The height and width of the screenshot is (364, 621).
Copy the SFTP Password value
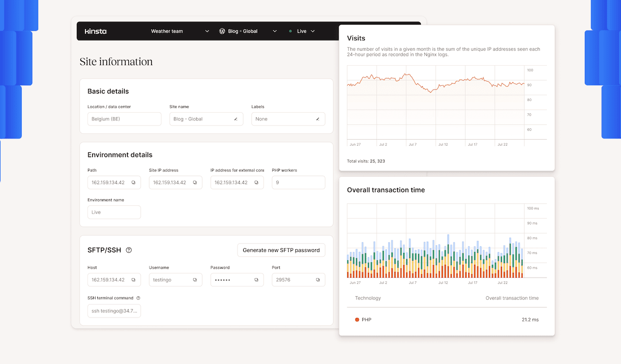coord(256,280)
